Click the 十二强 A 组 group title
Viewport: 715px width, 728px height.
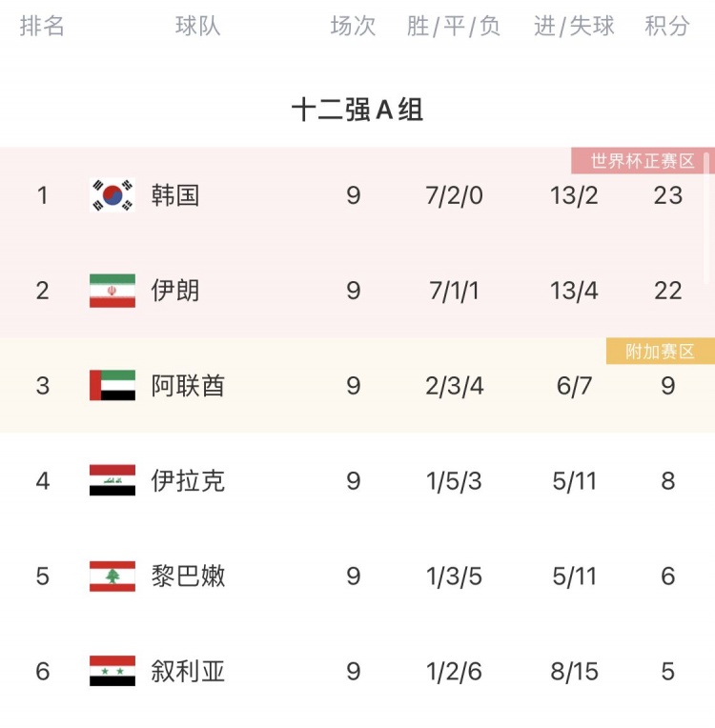click(x=357, y=110)
